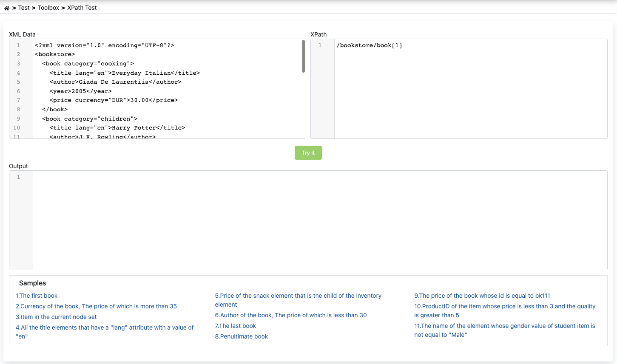Click the Output result area
The height and width of the screenshot is (364, 617).
click(319, 220)
